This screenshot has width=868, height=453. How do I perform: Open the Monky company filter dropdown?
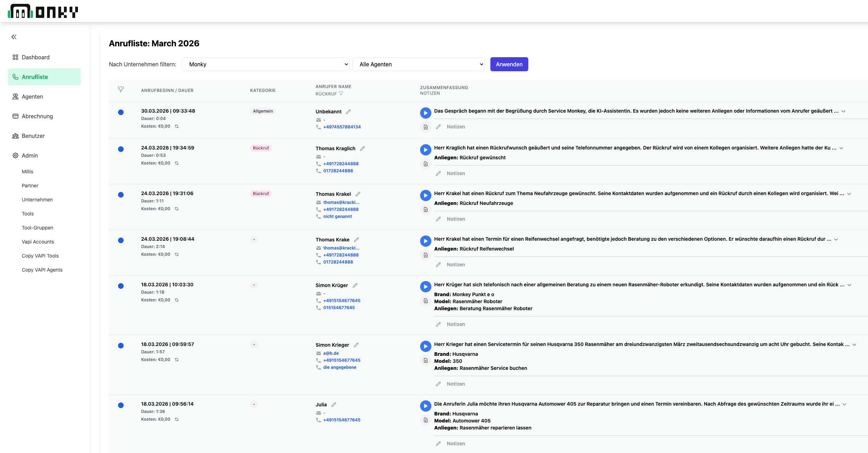[266, 64]
